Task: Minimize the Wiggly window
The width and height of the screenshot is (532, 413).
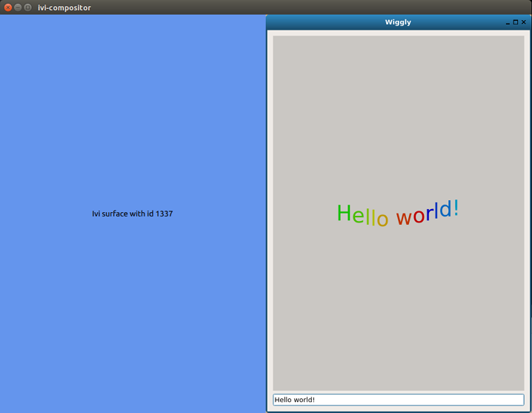Action: click(508, 22)
